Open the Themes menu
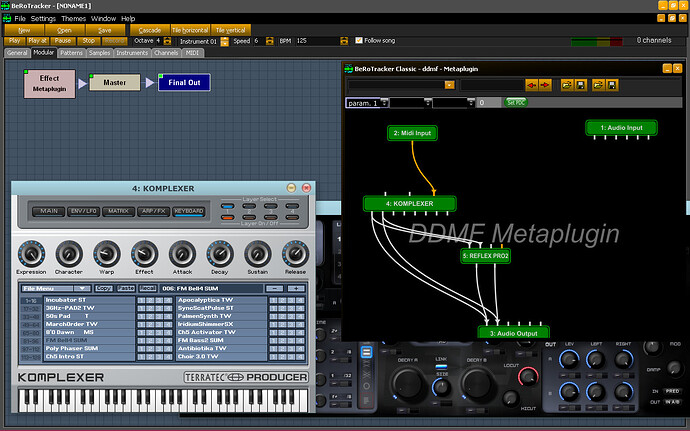690x431 pixels. [73, 18]
